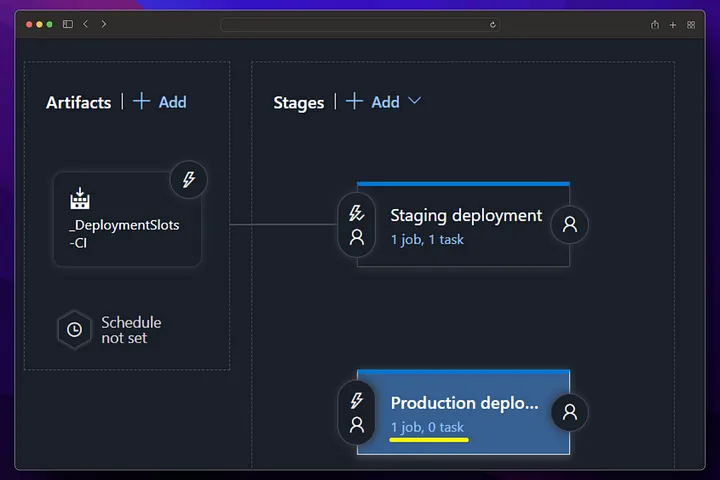Open a new browser tab with plus icon
This screenshot has width=720, height=480.
[x=673, y=25]
